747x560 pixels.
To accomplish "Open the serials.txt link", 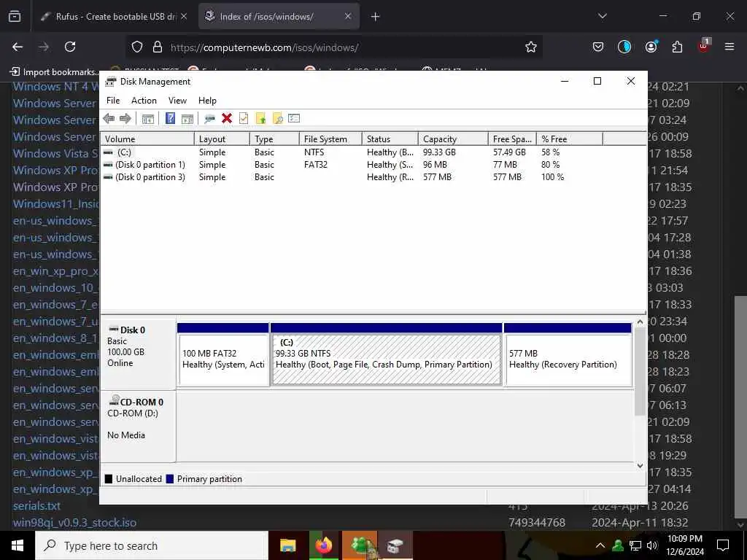I will 36,506.
